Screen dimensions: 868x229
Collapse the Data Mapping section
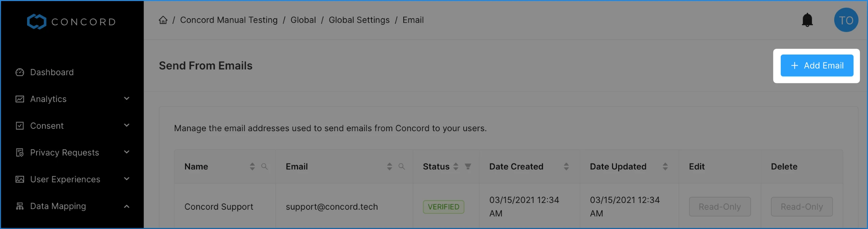click(x=72, y=206)
